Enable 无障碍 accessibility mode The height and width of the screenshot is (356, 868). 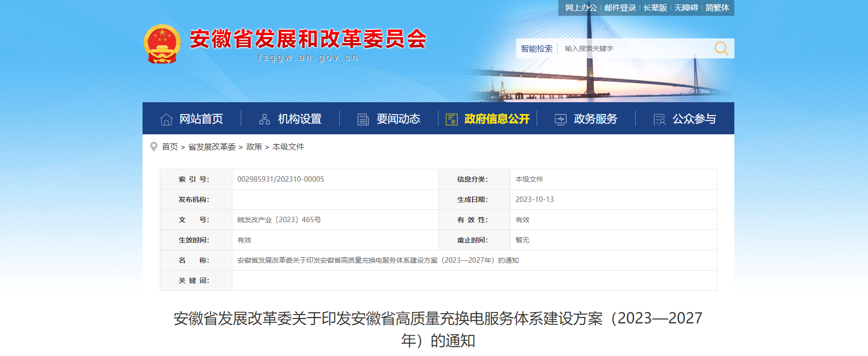(x=686, y=8)
